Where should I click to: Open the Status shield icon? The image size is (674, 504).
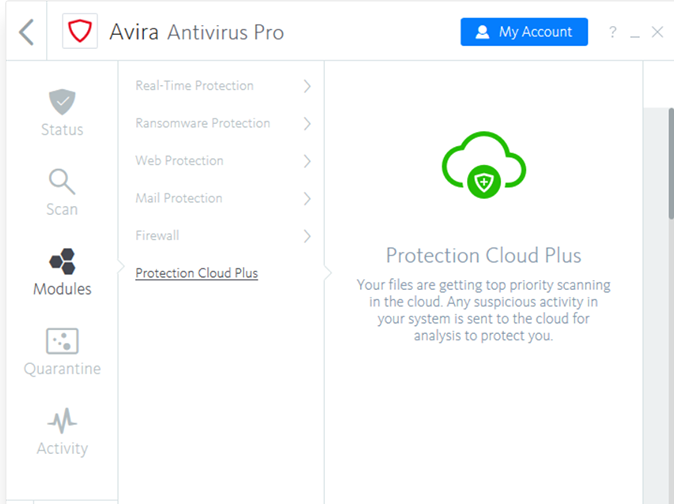pos(62,102)
